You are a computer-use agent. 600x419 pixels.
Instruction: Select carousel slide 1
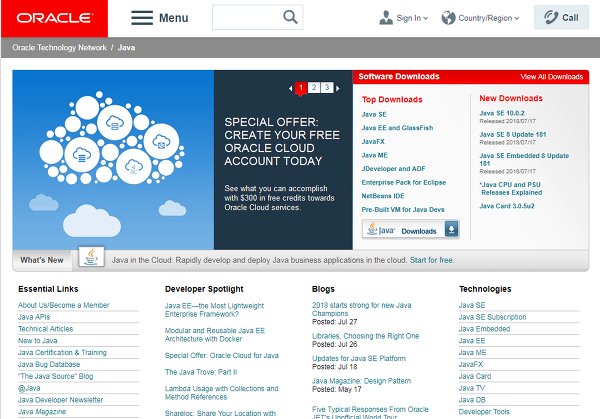click(x=301, y=88)
